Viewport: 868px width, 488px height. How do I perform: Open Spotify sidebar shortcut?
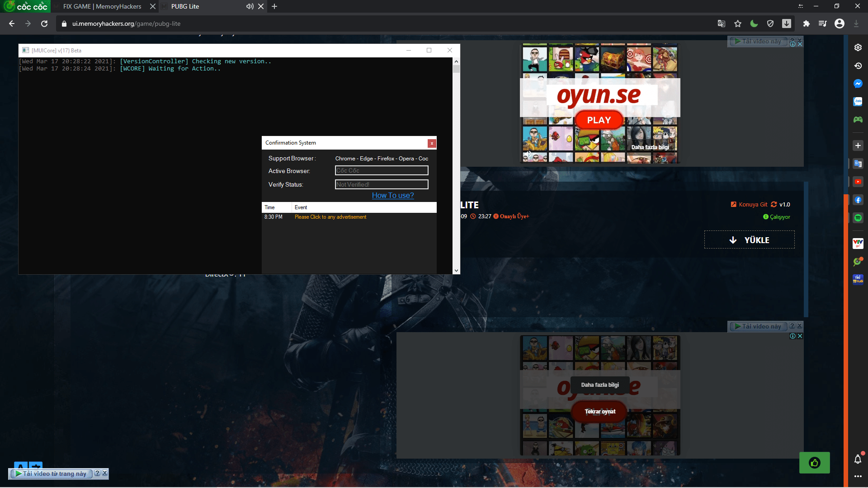(858, 218)
